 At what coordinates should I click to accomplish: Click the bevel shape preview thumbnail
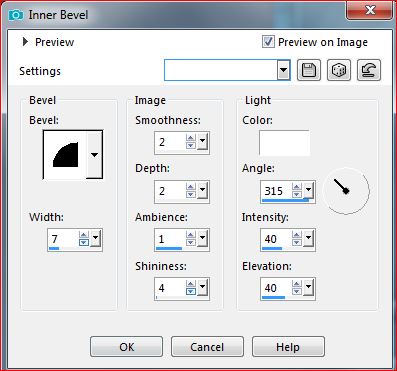[x=65, y=155]
